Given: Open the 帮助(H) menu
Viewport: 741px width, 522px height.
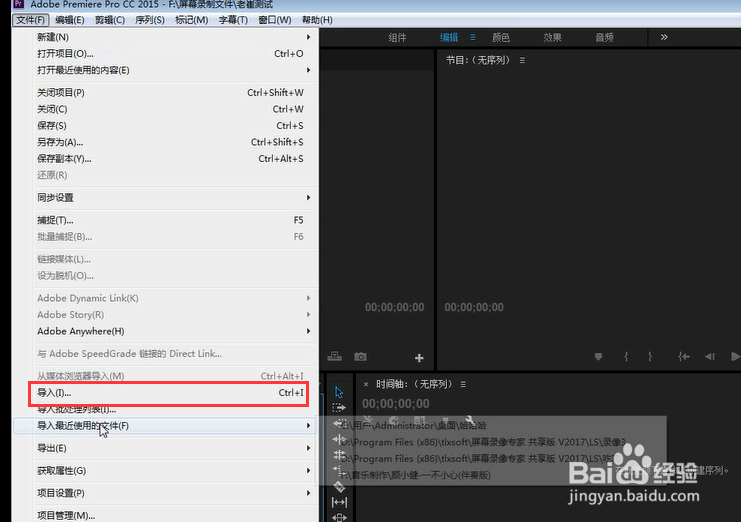Looking at the screenshot, I should [317, 20].
